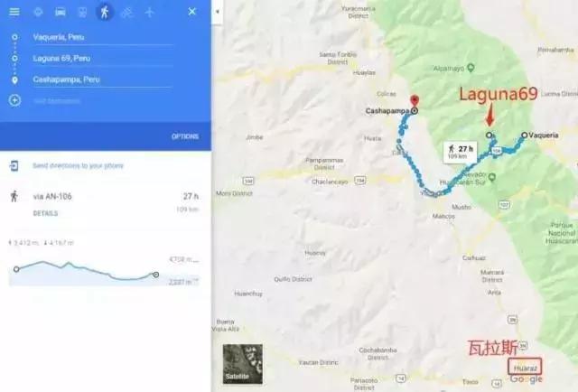Choose cycling travel mode

[126, 12]
